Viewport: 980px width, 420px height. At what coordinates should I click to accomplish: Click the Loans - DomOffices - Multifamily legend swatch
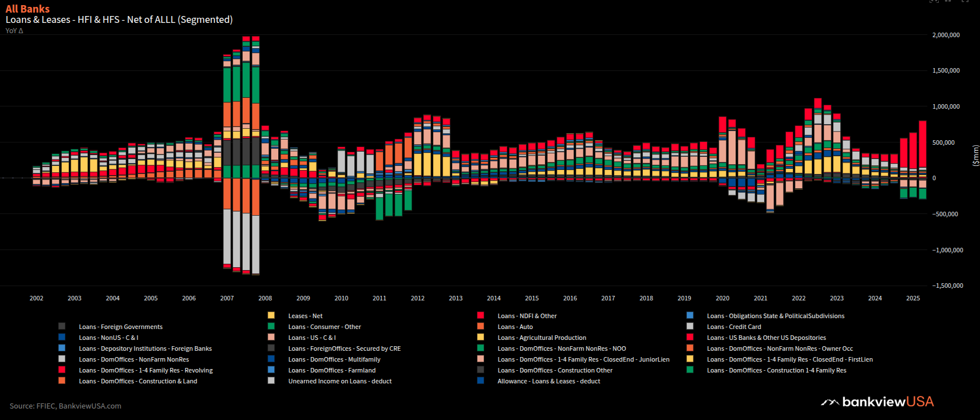[271, 359]
